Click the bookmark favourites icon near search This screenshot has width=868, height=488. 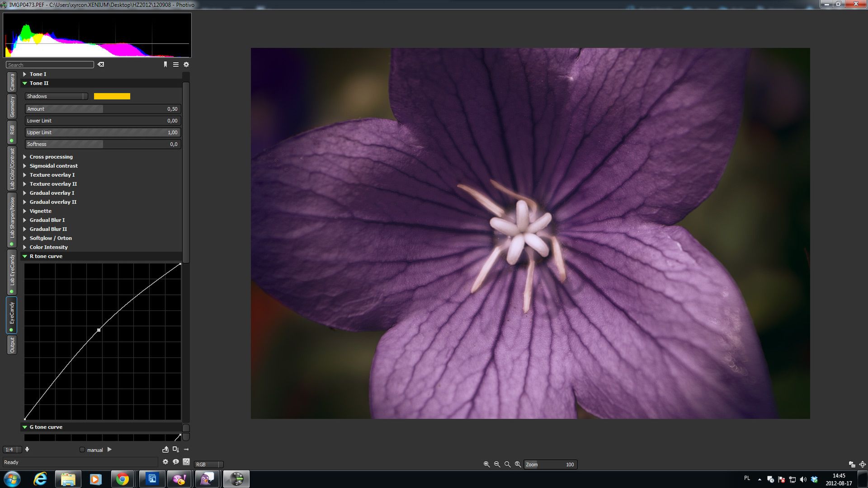[165, 65]
